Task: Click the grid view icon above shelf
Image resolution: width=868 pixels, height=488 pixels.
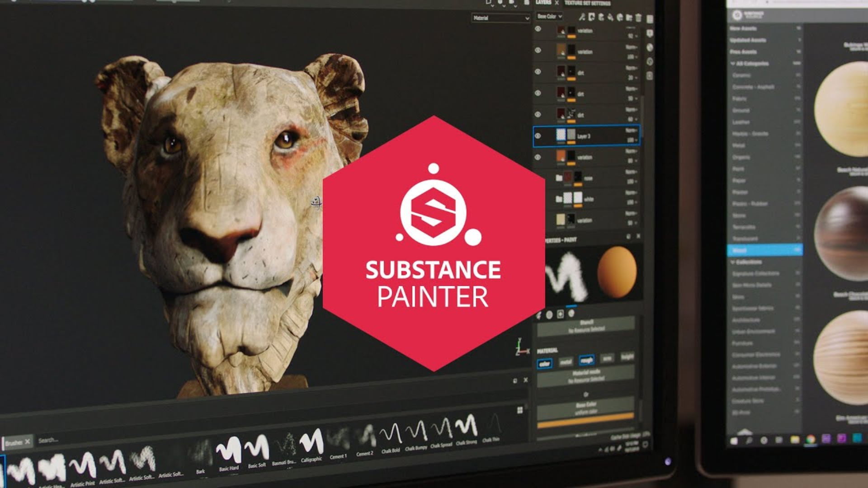Action: click(520, 410)
